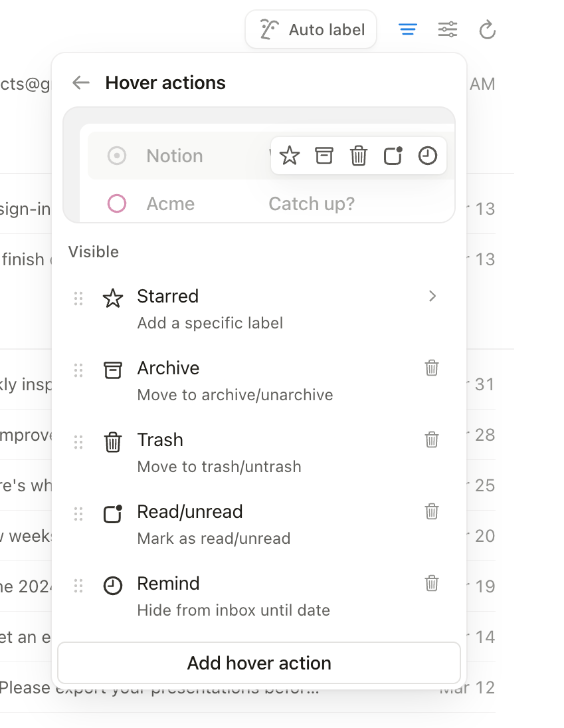Remove the Remind hover action

click(x=432, y=583)
